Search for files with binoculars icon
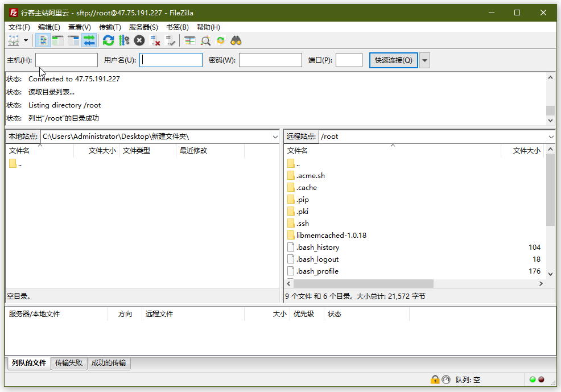Viewport: 561px width, 392px height. click(236, 41)
